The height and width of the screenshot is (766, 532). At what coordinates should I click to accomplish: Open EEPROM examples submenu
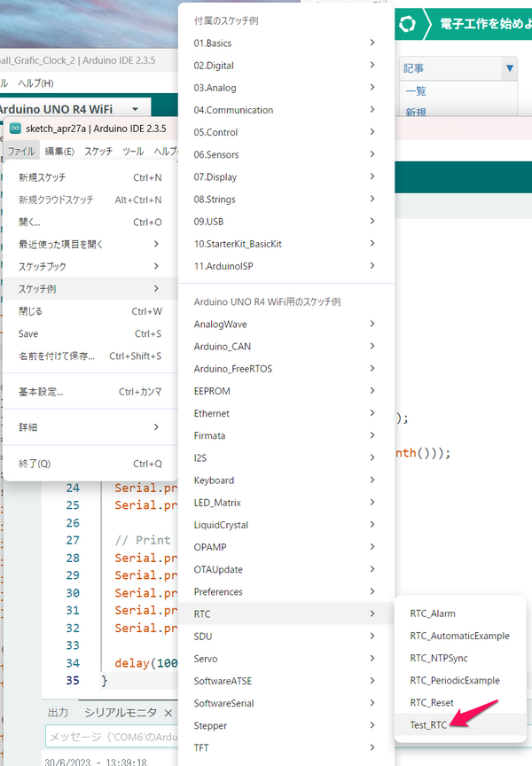click(x=286, y=391)
